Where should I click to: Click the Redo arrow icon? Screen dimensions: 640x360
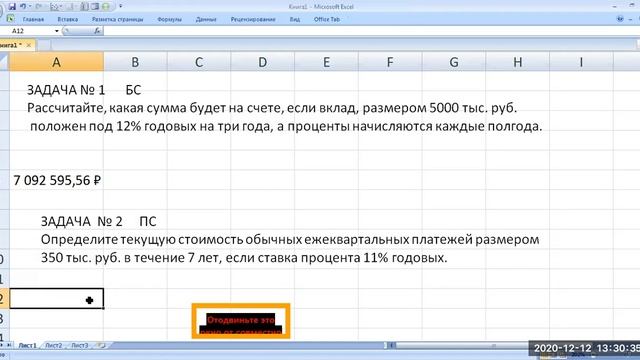[38, 7]
